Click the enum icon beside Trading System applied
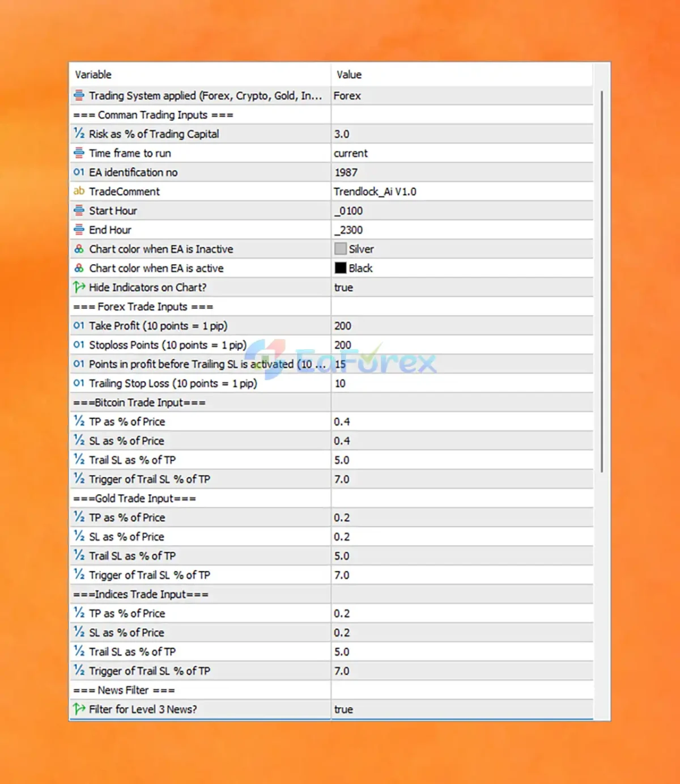Viewport: 680px width, 784px height. (79, 96)
